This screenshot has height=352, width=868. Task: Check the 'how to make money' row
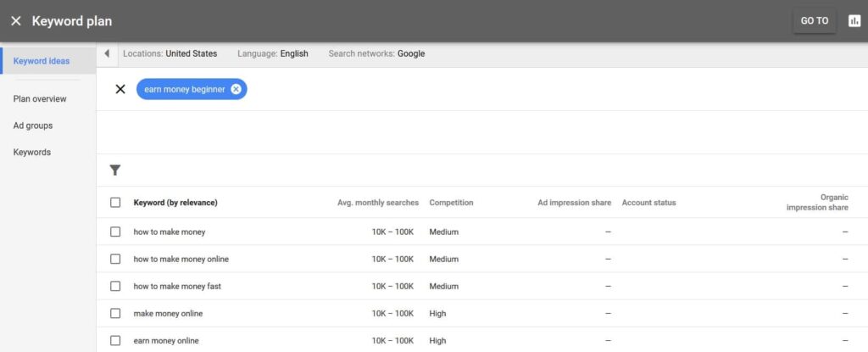pyautogui.click(x=115, y=232)
